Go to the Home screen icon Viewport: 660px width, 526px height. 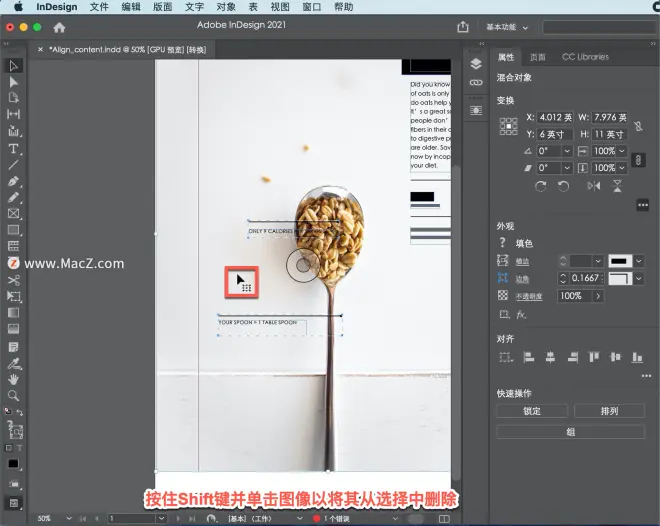(x=59, y=27)
